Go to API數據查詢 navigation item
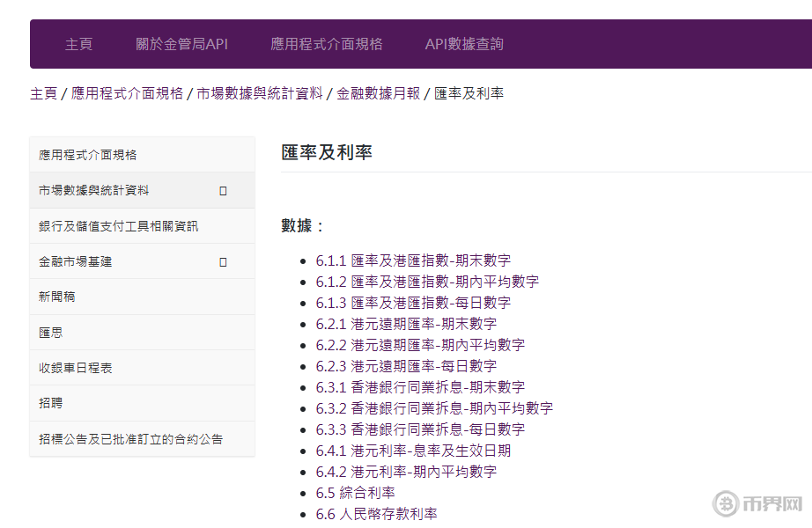The height and width of the screenshot is (528, 812). pyautogui.click(x=464, y=44)
